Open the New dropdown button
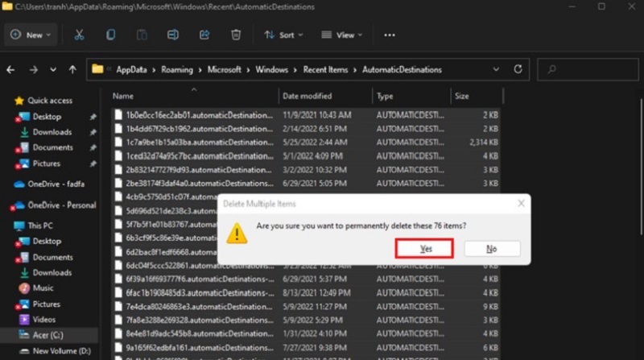Screen dimensions: 644x360 (31, 35)
